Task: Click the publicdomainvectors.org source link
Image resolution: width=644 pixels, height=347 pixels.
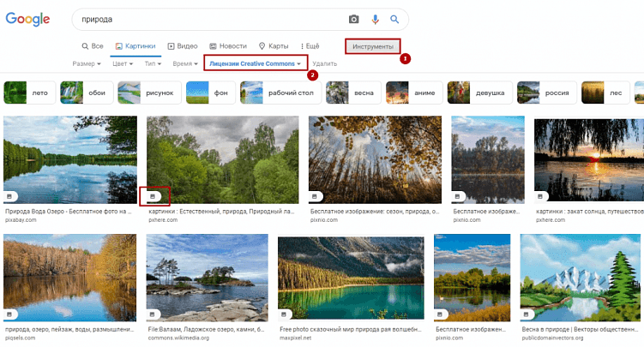Action: 552,338
